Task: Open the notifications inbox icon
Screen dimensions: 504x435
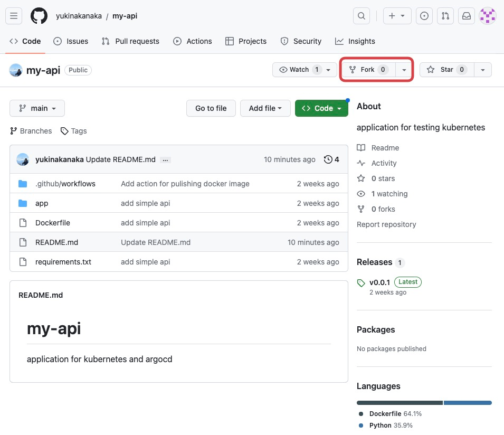Action: pyautogui.click(x=467, y=16)
